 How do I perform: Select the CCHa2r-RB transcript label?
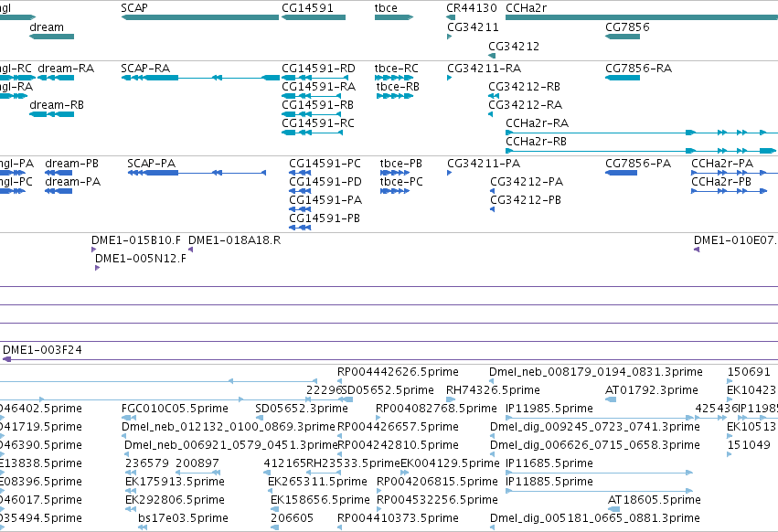coord(536,142)
